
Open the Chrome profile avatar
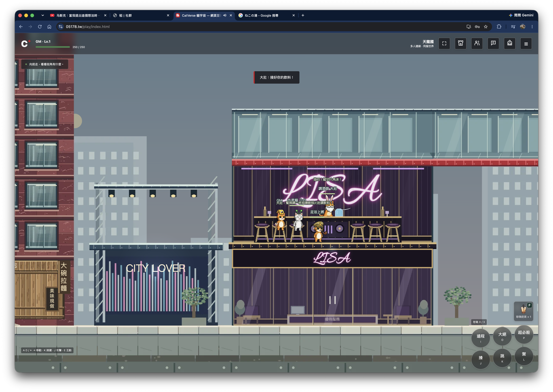pyautogui.click(x=523, y=27)
